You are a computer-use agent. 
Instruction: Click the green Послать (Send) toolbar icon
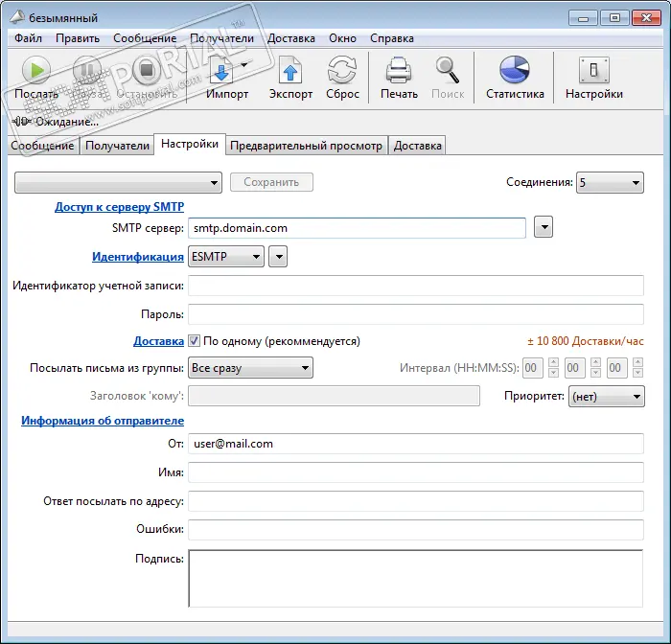click(36, 70)
